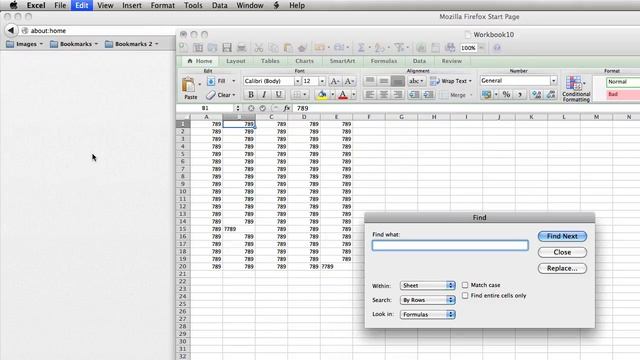The height and width of the screenshot is (360, 640).
Task: Click the bottom vertical align icon
Action: [398, 81]
